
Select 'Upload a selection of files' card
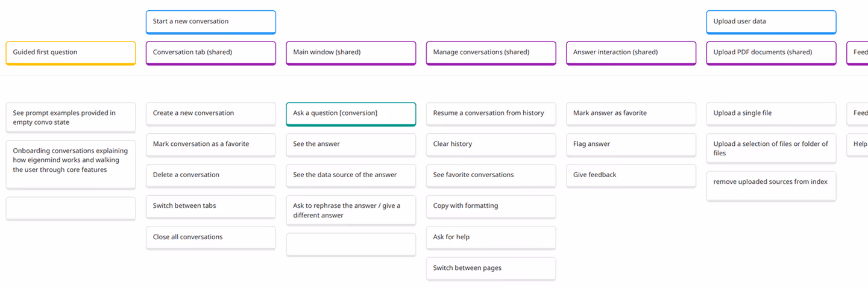771,149
